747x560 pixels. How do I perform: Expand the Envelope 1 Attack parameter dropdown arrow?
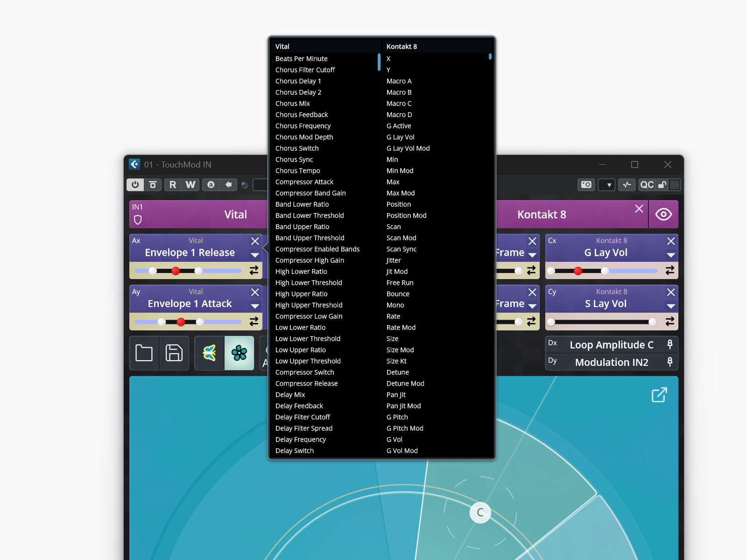(255, 307)
